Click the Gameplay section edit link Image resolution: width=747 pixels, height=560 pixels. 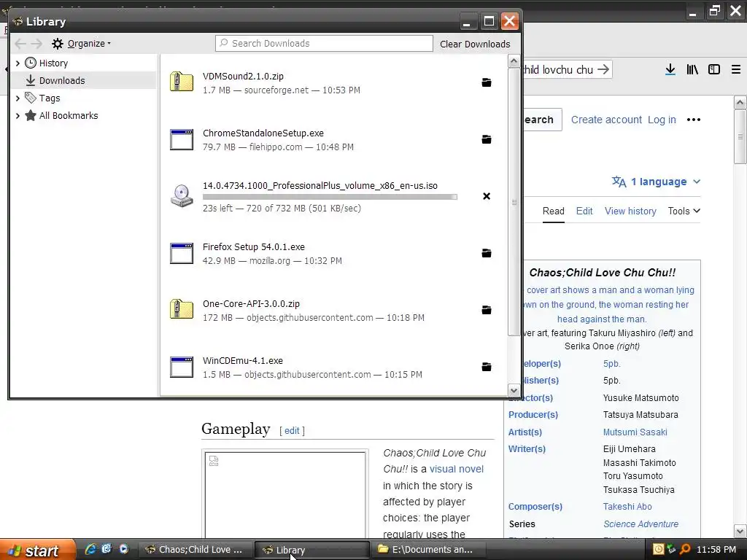click(292, 430)
